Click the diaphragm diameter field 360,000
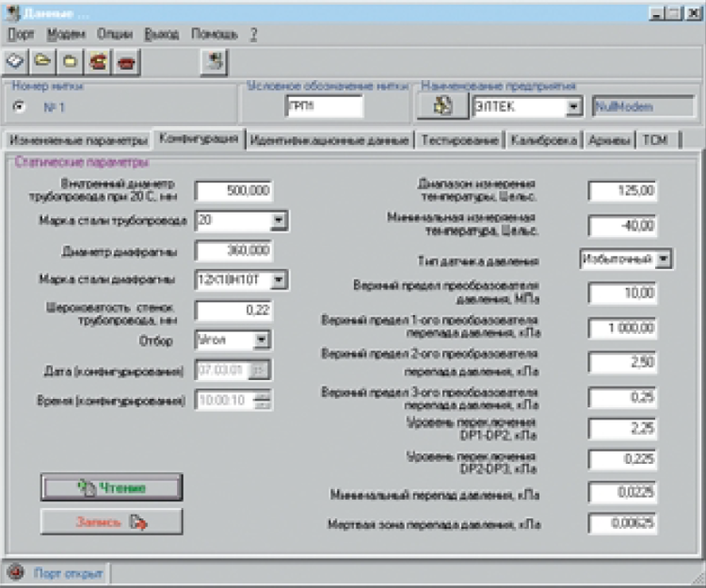This screenshot has width=706, height=588. pos(233,250)
